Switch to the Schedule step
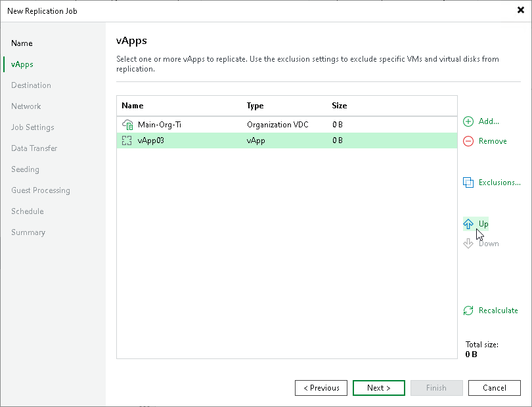This screenshot has height=407, width=532. (27, 211)
